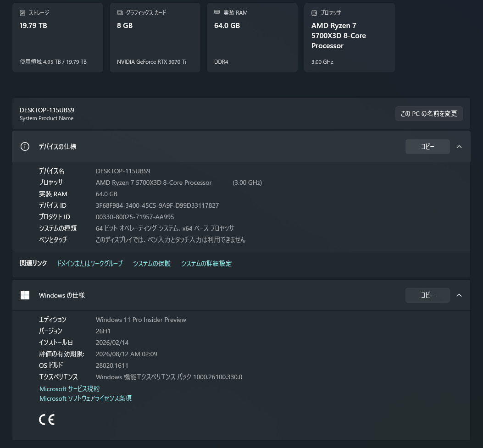Click the DESKTOP-115UBS9 heading above System Product Name
Image resolution: width=483 pixels, height=448 pixels.
(x=47, y=110)
